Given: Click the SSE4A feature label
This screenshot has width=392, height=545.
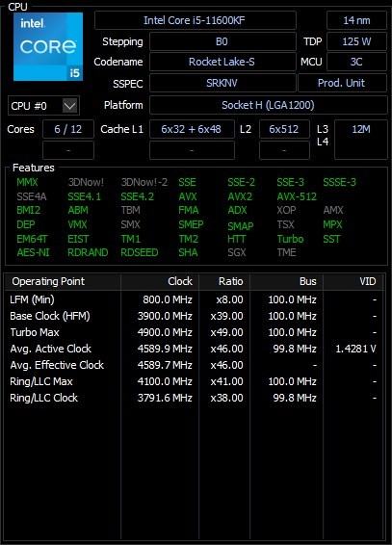Looking at the screenshot, I should pyautogui.click(x=31, y=196).
